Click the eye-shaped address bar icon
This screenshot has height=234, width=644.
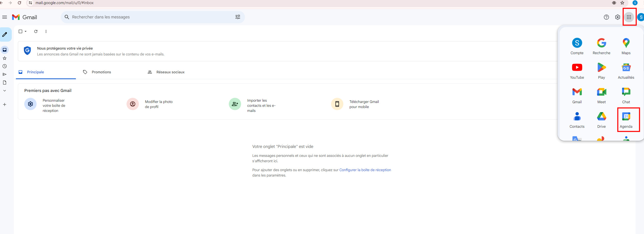click(614, 3)
